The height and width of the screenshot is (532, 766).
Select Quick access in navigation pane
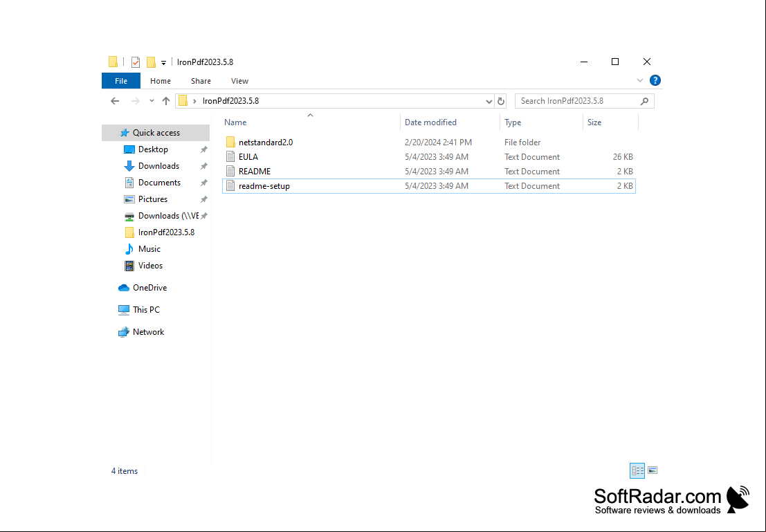[156, 133]
